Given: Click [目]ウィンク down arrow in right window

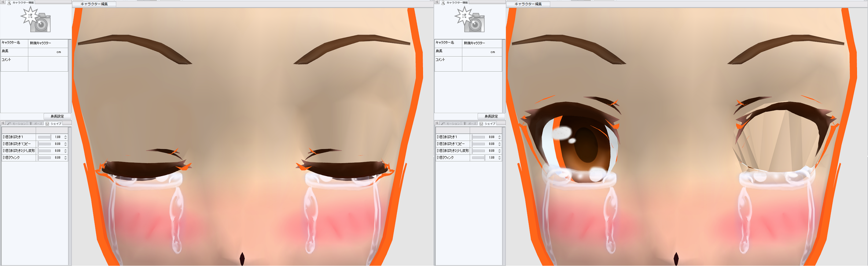Looking at the screenshot, I should pos(500,159).
